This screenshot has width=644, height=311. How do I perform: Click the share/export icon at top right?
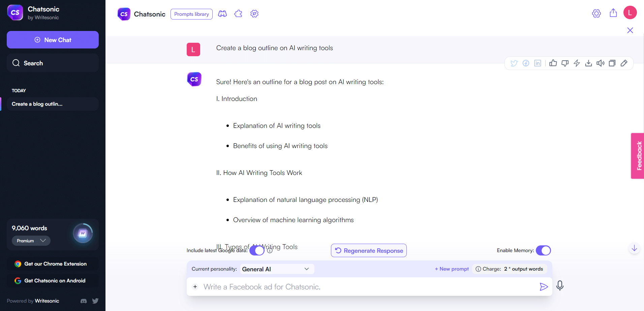tap(613, 13)
